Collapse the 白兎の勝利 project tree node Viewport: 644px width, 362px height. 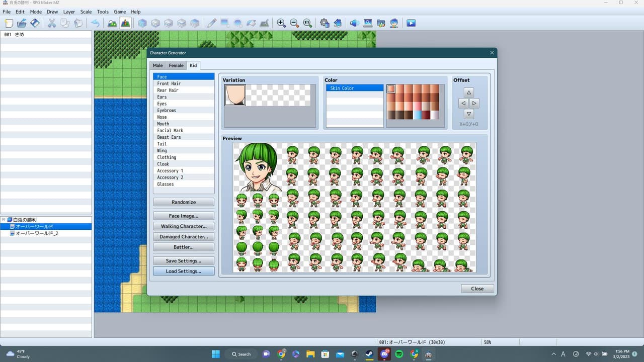point(4,220)
